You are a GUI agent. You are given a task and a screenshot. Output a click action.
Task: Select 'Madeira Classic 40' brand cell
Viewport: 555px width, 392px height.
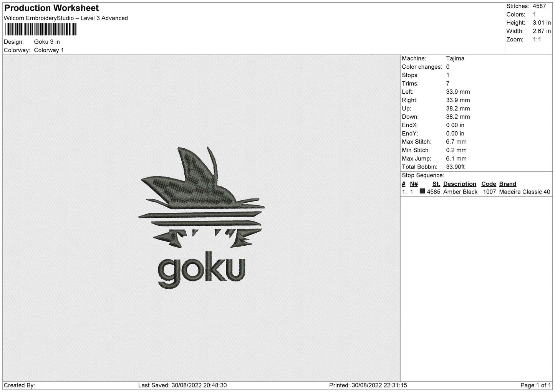click(525, 192)
